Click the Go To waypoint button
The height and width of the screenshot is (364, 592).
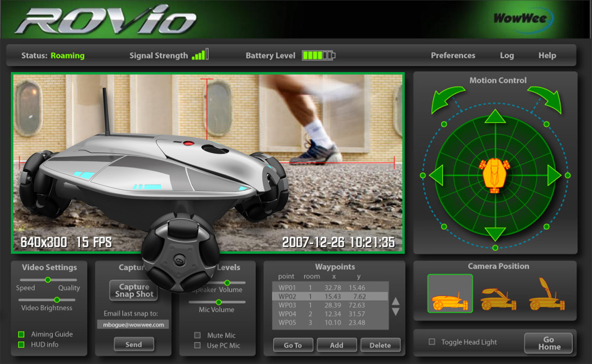pos(293,345)
